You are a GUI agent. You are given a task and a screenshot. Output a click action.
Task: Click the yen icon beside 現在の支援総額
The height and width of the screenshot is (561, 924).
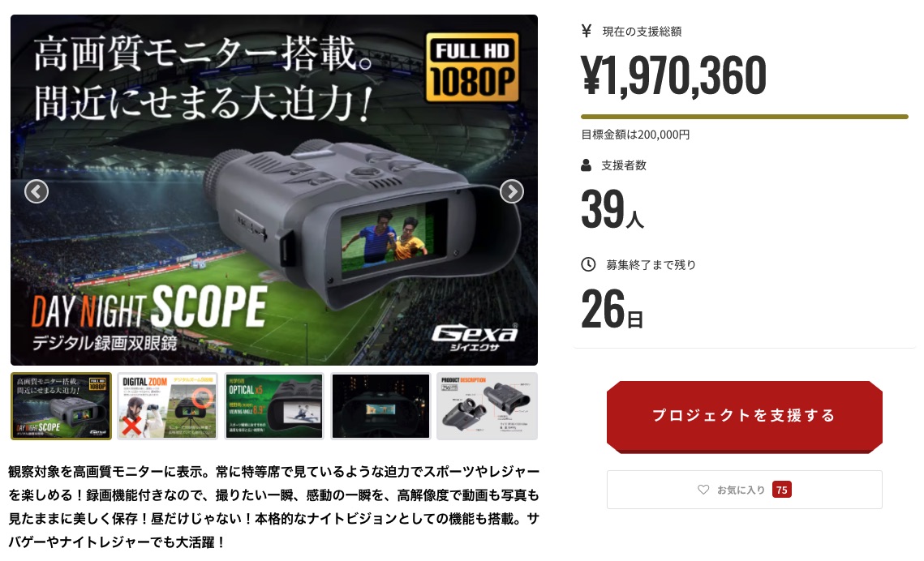coord(587,31)
